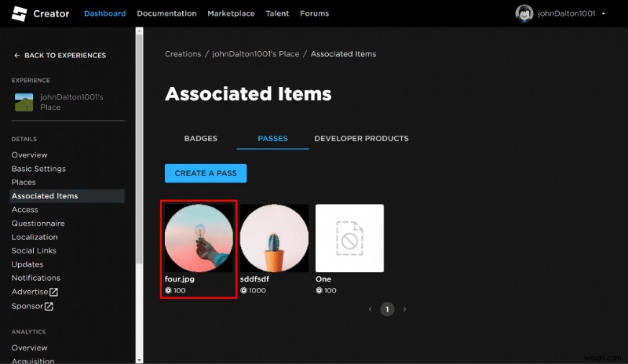Open Updates in the sidebar
Screen dimensions: 628x364
pyautogui.click(x=27, y=264)
